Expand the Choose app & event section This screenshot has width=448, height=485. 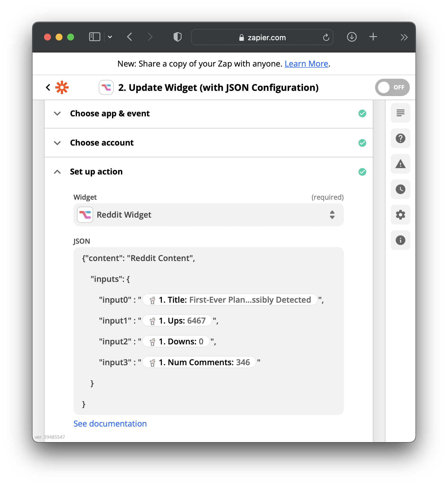click(x=208, y=114)
